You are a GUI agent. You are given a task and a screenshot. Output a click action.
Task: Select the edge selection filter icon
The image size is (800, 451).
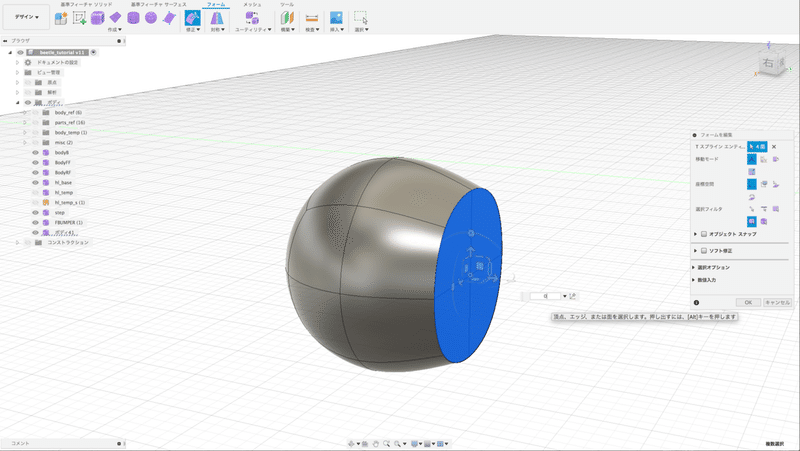[x=764, y=209]
